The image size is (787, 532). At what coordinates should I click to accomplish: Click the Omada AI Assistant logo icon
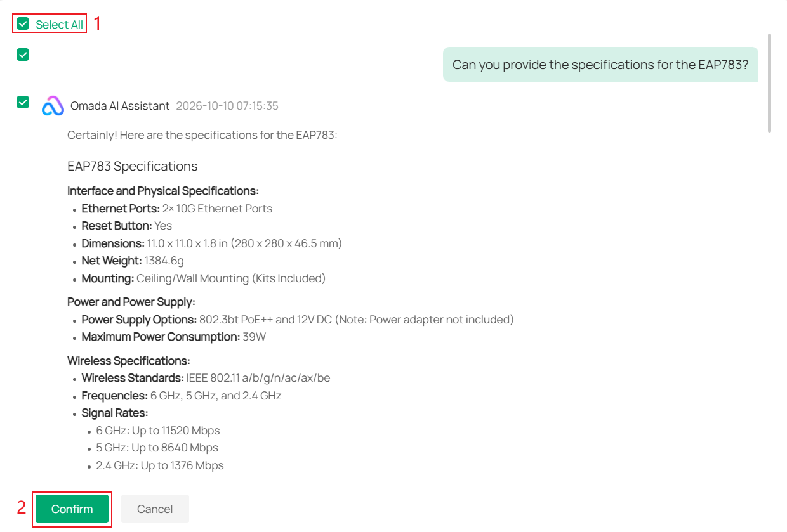[53, 106]
